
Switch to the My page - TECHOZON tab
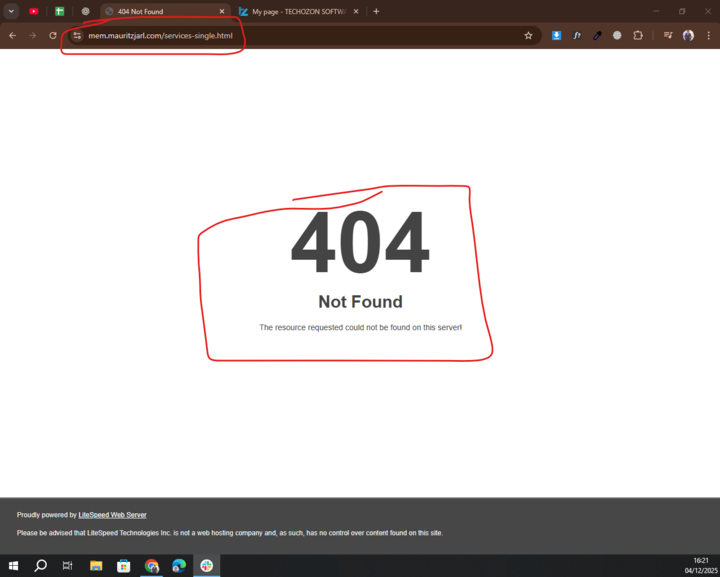click(x=297, y=11)
